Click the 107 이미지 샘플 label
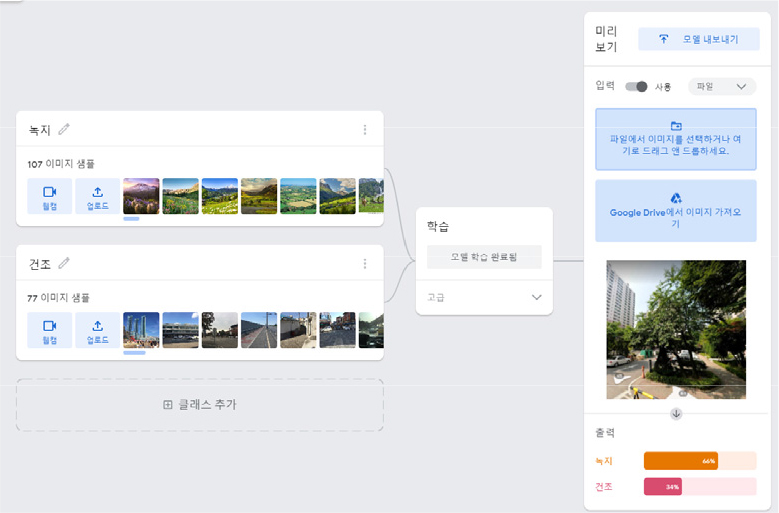 [61, 164]
